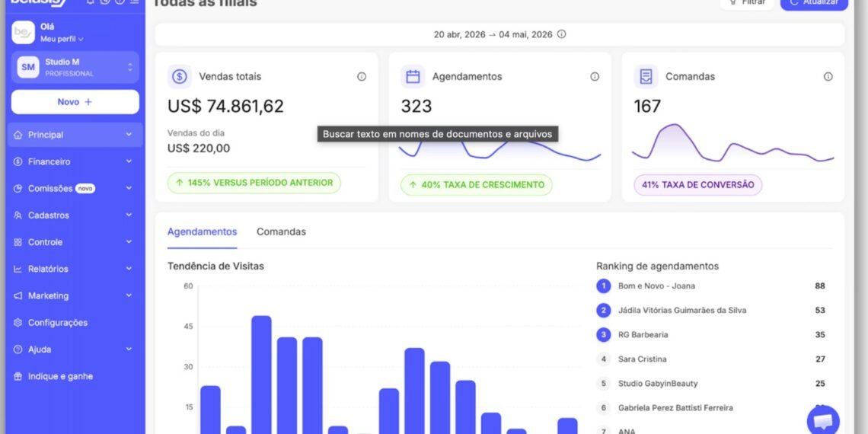Expand the Marketing menu chevron
Screen dimensions: 868x434
(129, 295)
